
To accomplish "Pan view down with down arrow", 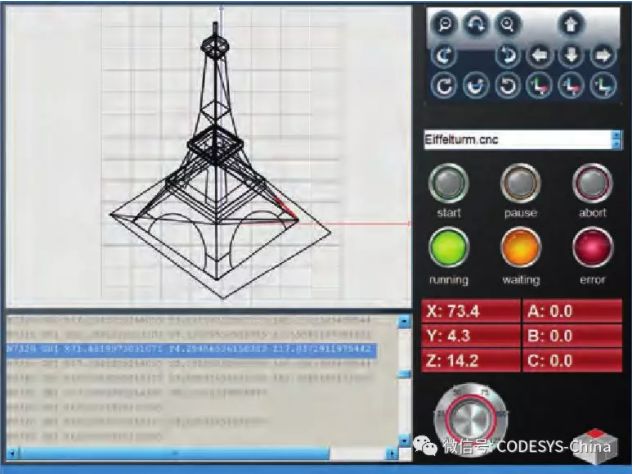I will tap(571, 55).
